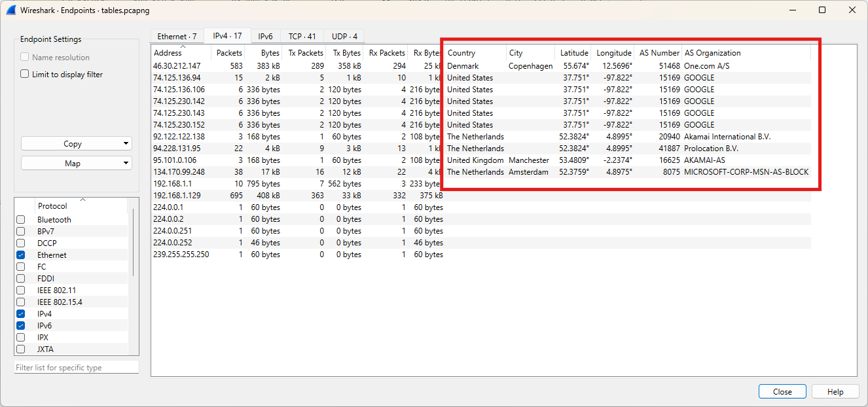868x407 pixels.
Task: Switch to the Ethernet · 7 tab
Action: (x=177, y=37)
